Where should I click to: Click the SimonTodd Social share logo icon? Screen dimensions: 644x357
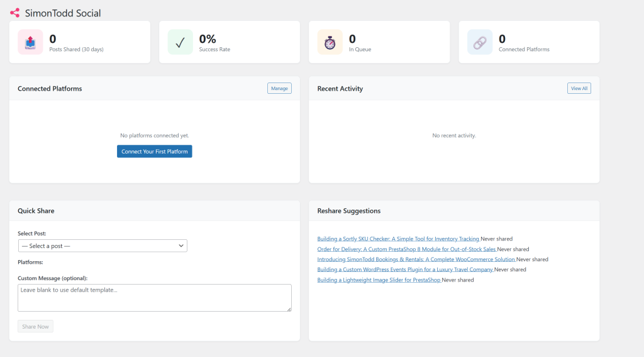point(14,13)
